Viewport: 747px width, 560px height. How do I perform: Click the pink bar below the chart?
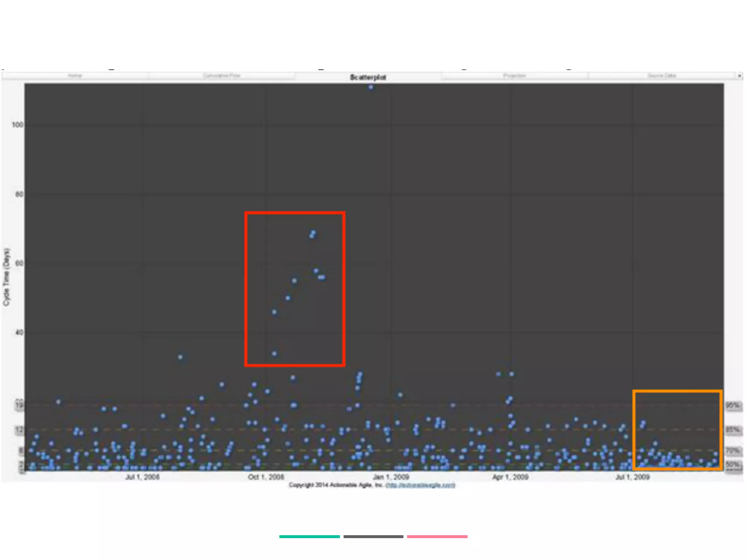437,537
